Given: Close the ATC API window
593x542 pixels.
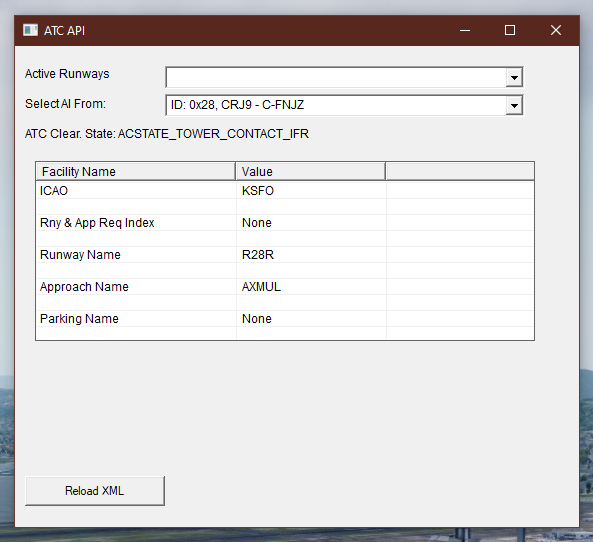Looking at the screenshot, I should click(556, 30).
